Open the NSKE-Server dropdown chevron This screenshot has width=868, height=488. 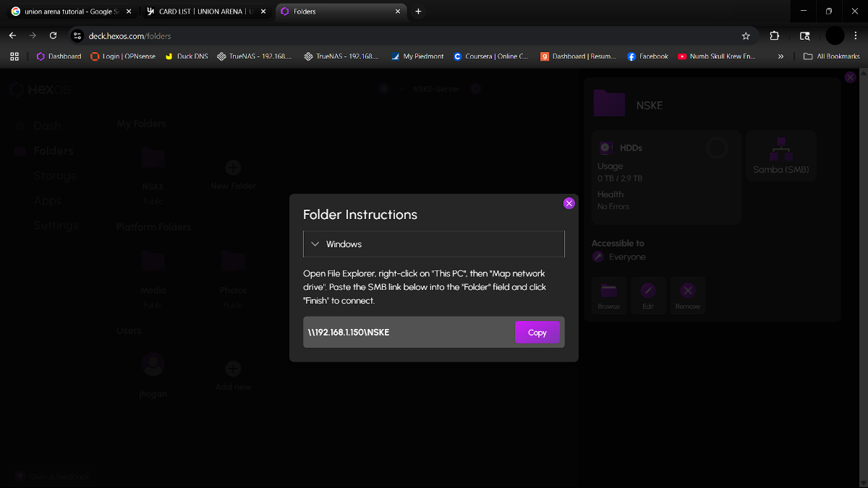point(402,89)
